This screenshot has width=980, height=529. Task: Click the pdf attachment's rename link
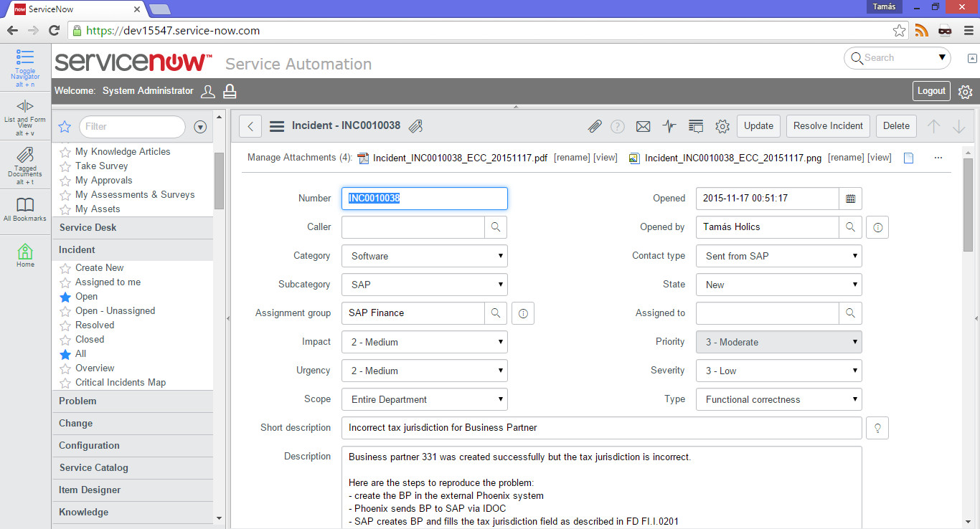click(x=572, y=158)
